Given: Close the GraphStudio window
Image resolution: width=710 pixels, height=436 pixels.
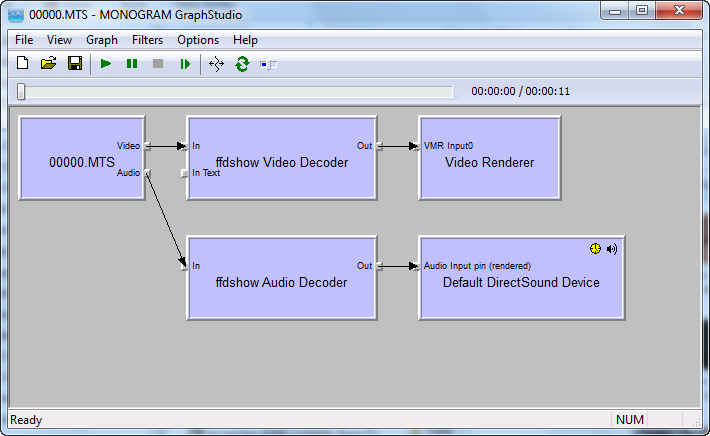Looking at the screenshot, I should (x=679, y=10).
